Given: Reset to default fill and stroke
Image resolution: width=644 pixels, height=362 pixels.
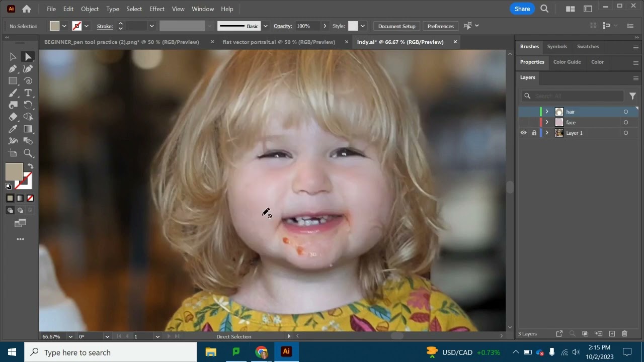Looking at the screenshot, I should coord(9,187).
